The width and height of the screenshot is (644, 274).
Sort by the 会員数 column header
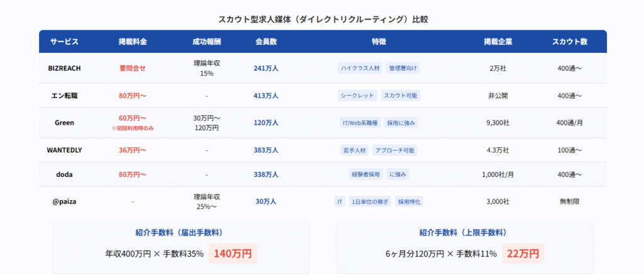266,42
